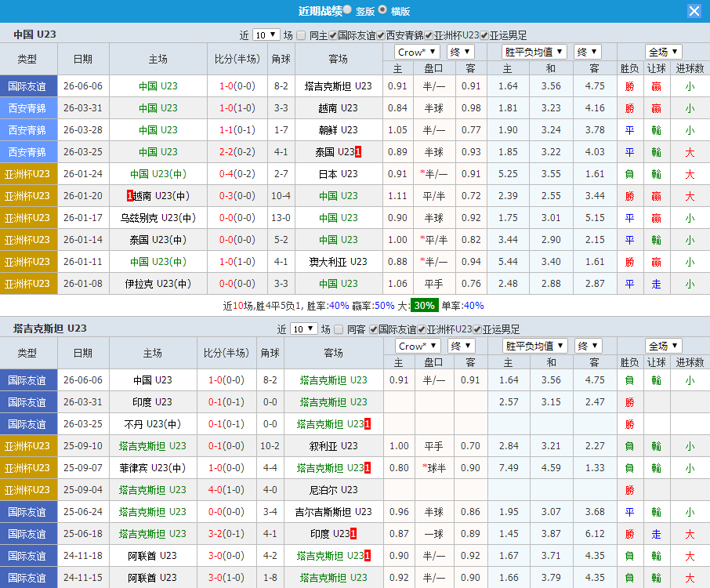Open match count dropdown for 中国 U23

click(x=266, y=34)
